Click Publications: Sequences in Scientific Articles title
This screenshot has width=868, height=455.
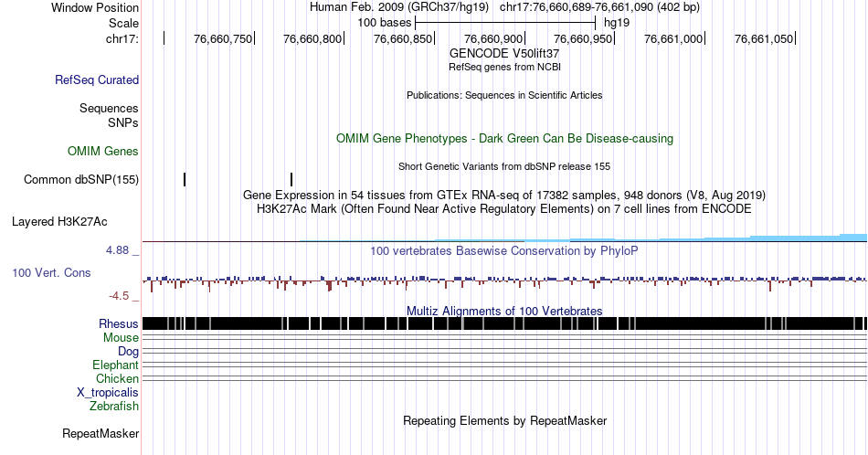[x=504, y=95]
